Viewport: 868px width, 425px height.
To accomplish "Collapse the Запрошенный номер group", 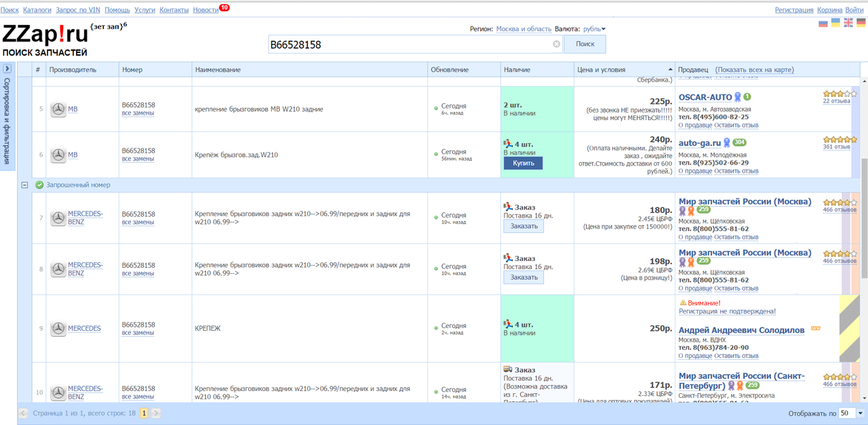I will click(x=24, y=185).
